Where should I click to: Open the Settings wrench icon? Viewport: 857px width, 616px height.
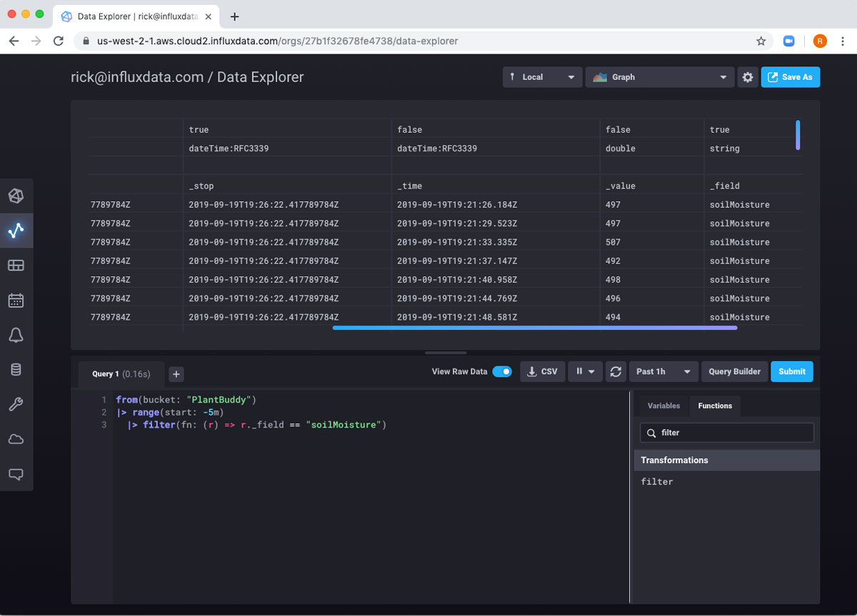(x=16, y=405)
